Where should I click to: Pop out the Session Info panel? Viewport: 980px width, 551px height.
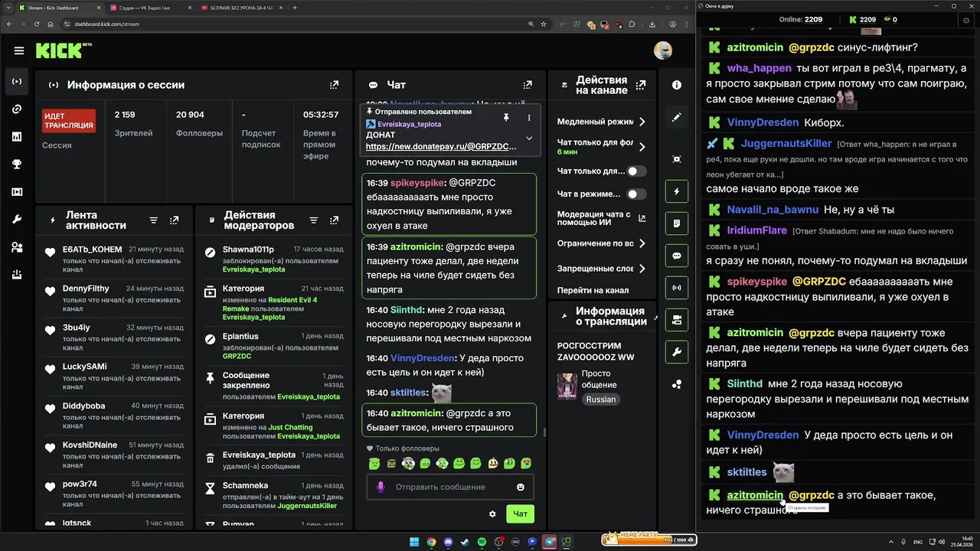pyautogui.click(x=334, y=85)
